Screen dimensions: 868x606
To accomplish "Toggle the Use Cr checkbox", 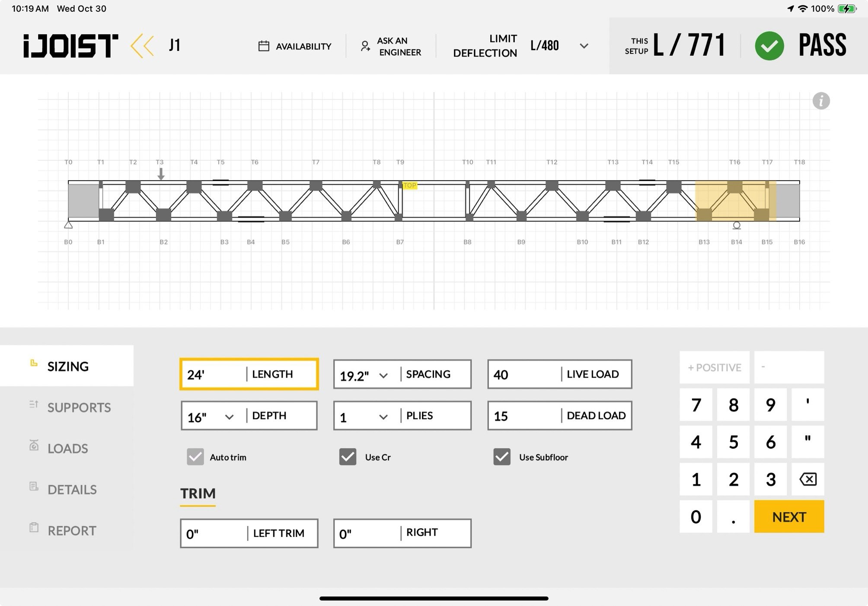I will pos(348,457).
